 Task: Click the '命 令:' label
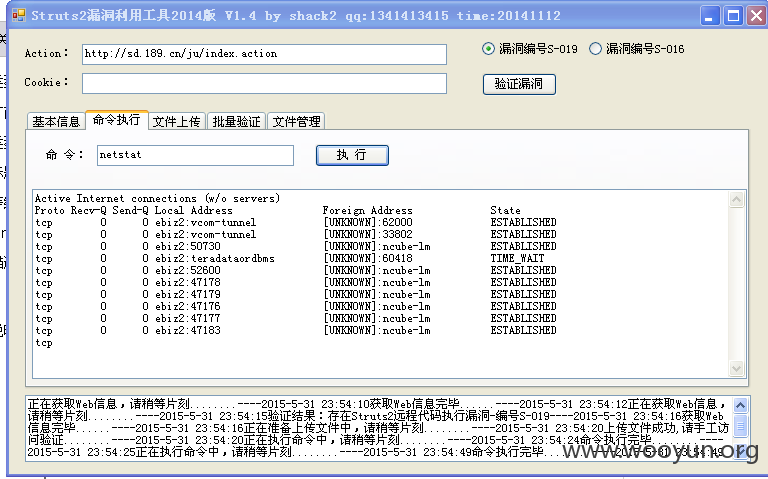tap(64, 155)
